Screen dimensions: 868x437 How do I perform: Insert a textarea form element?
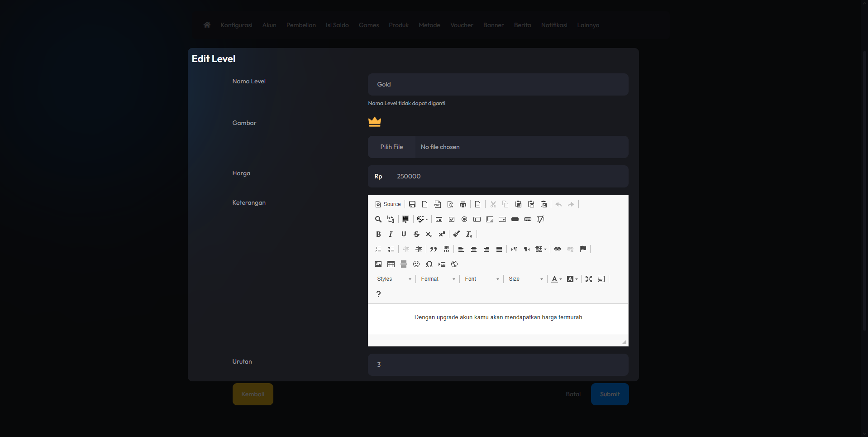[490, 219]
